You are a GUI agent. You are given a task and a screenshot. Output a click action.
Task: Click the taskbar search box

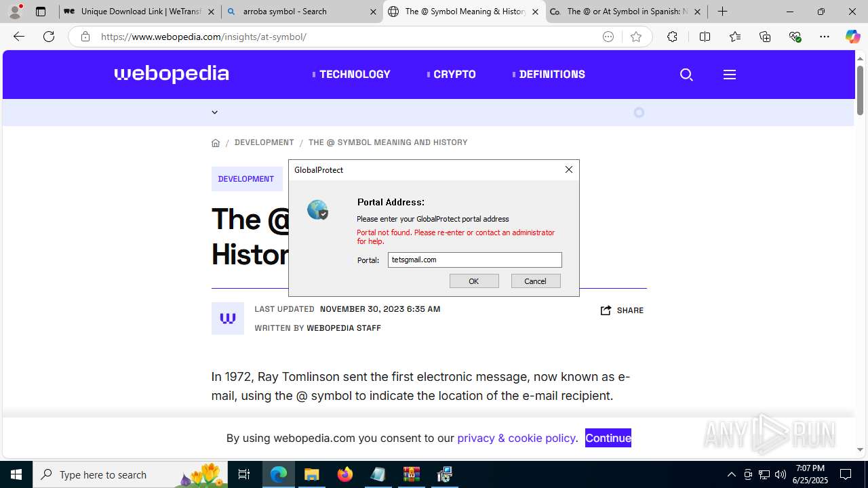pos(130,474)
